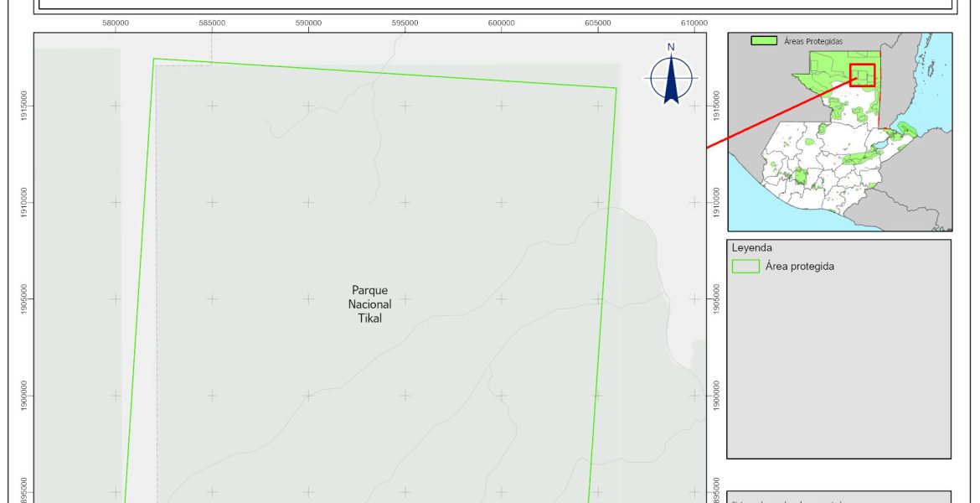Click the 590000 easting label on top axis
The width and height of the screenshot is (980, 503).
point(308,23)
